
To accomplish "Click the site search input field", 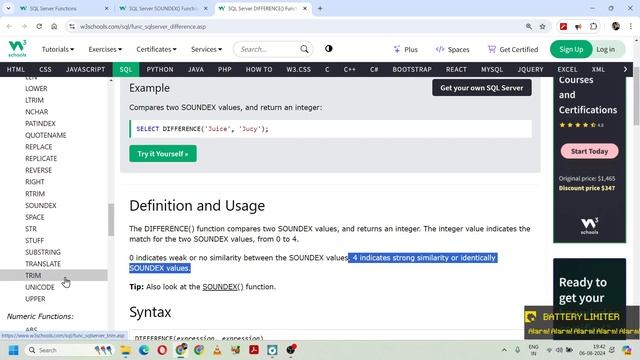I will pos(267,49).
